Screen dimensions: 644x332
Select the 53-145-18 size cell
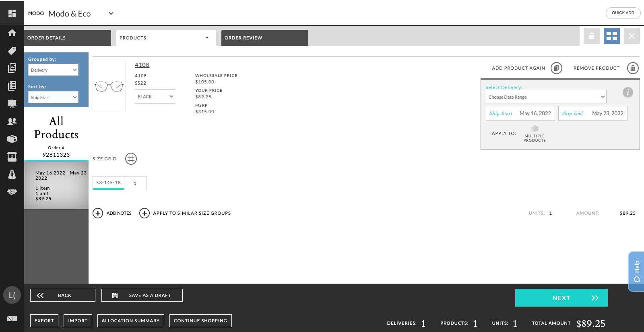(x=108, y=183)
